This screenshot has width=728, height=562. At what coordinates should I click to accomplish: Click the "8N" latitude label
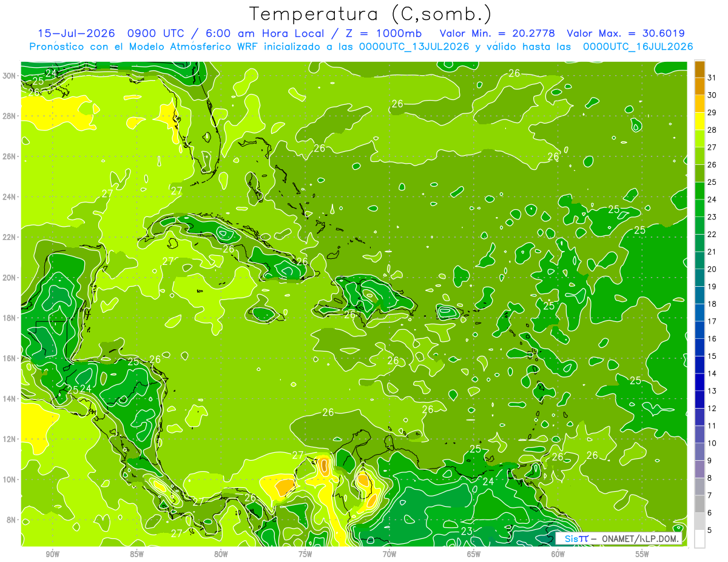12,520
